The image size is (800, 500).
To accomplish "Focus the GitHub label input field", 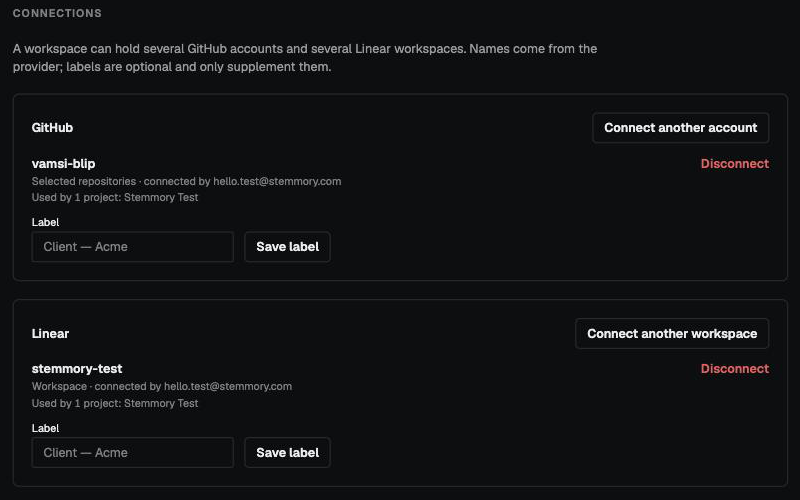I will pyautogui.click(x=133, y=247).
